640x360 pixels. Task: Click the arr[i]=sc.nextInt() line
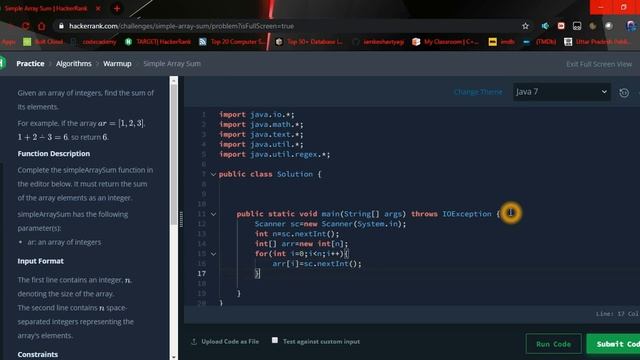point(317,264)
